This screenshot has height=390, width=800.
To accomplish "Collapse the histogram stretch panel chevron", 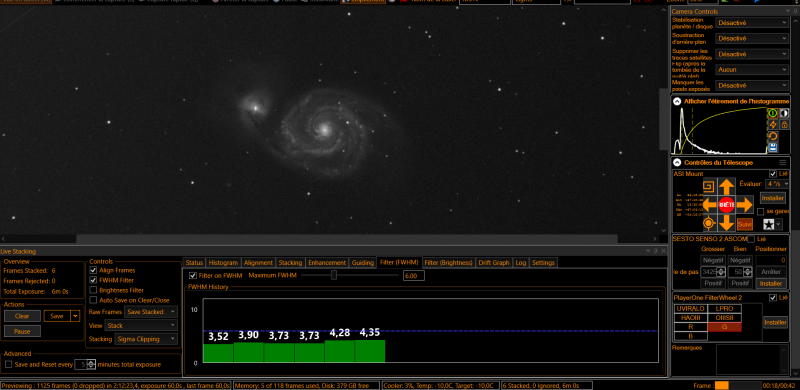I will pyautogui.click(x=677, y=102).
